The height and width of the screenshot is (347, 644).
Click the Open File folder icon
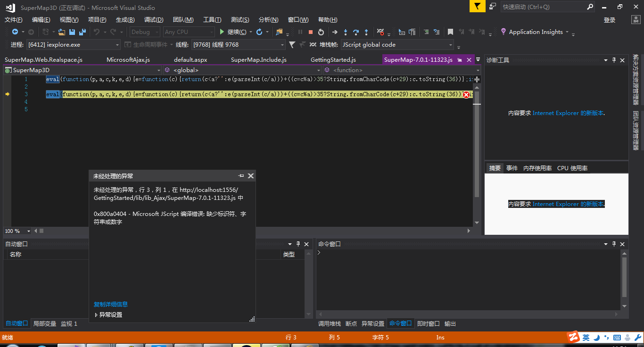coord(62,32)
